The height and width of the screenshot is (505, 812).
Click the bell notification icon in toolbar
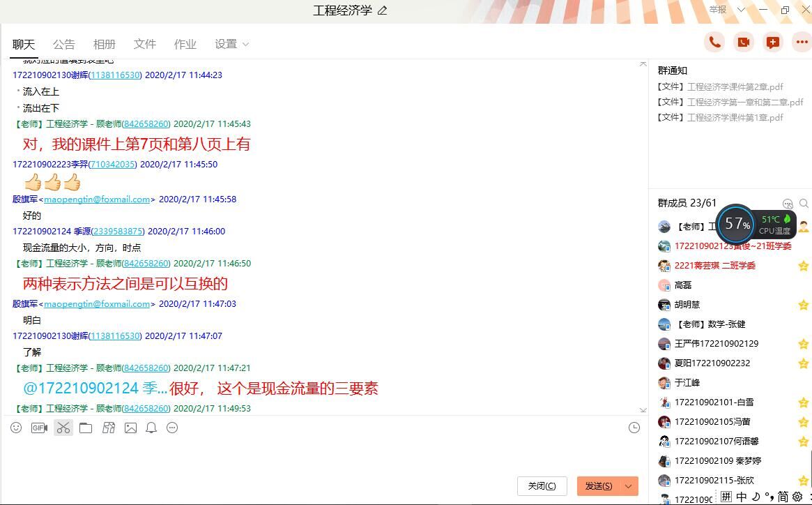click(151, 428)
